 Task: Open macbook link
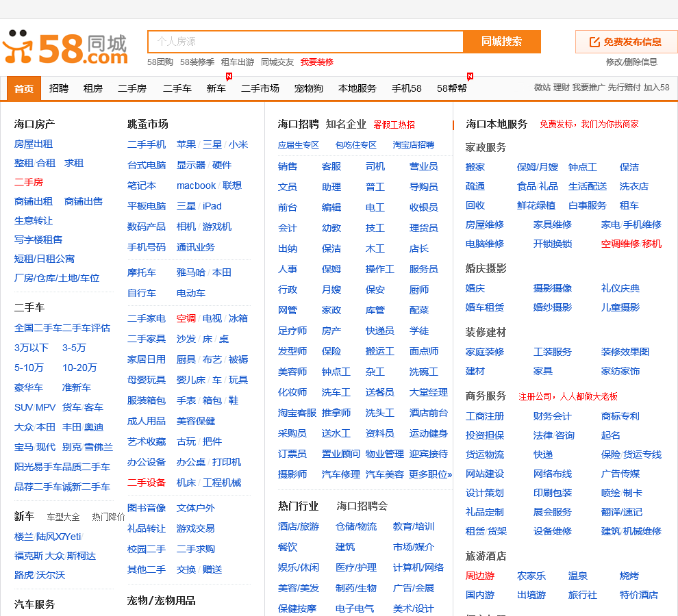coord(196,186)
